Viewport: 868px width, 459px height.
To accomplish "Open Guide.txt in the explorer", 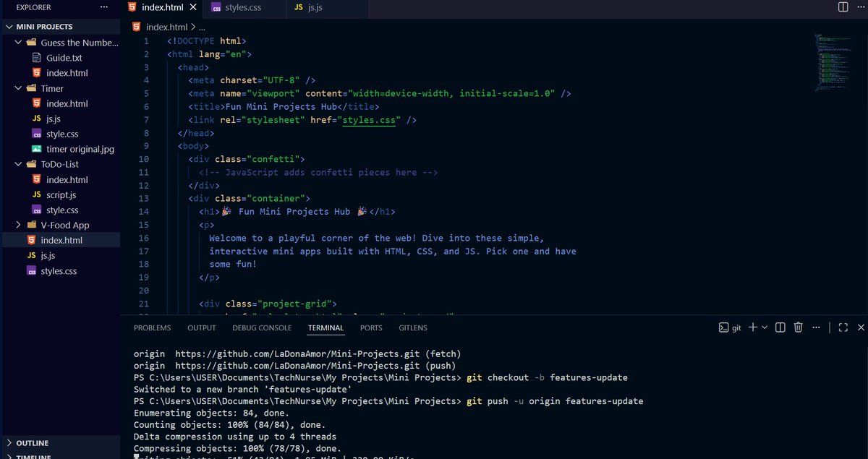I will 60,58.
